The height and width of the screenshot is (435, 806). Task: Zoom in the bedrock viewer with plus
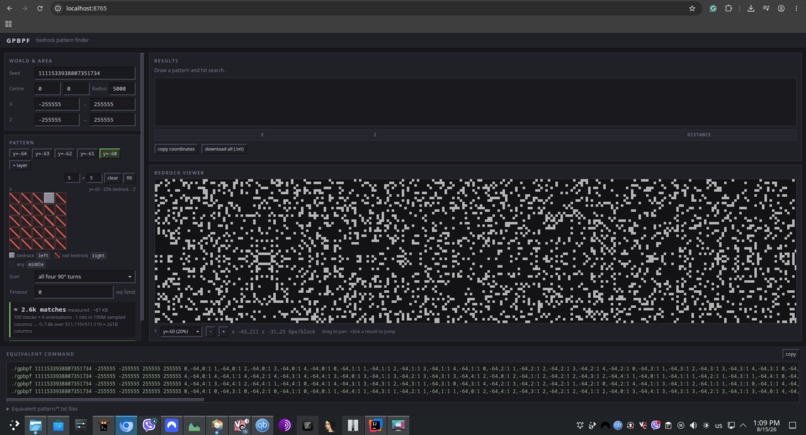223,332
